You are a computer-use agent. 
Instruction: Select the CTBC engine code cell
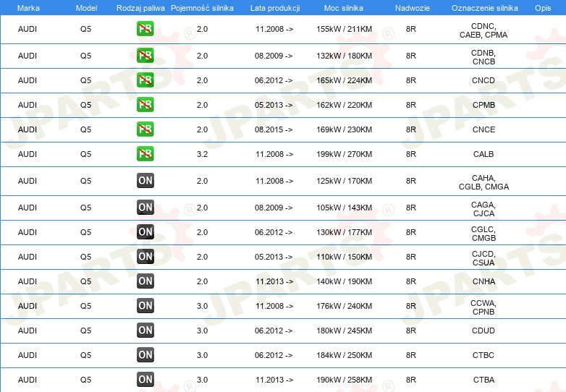pos(483,355)
